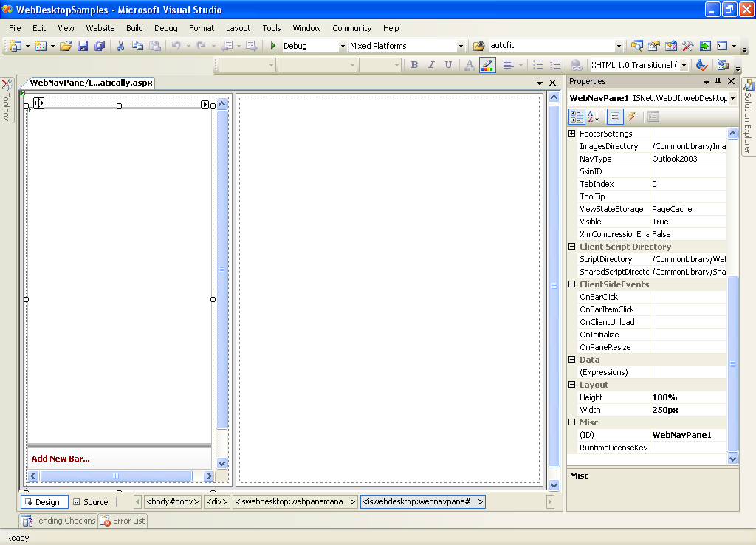Image resolution: width=756 pixels, height=545 pixels.
Task: Select the iswebdesktop:webpanemanager breadcrumb tag
Action: pos(295,502)
